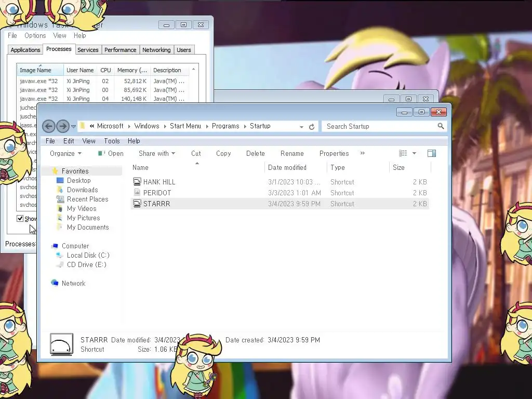Open the Explorer Tools menu

click(x=112, y=141)
